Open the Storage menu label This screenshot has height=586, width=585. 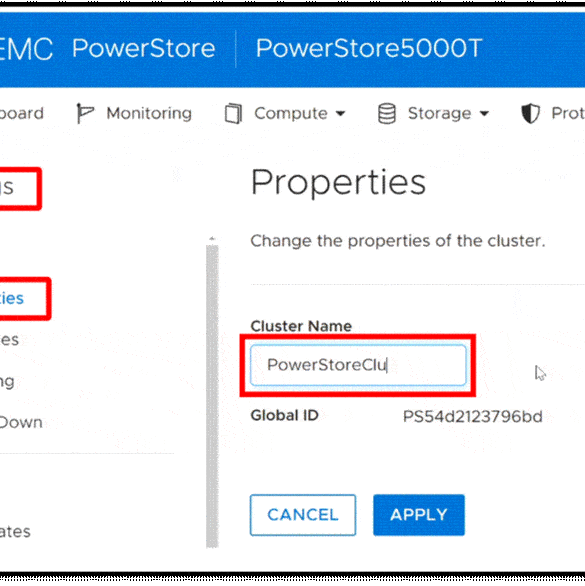[x=439, y=113]
